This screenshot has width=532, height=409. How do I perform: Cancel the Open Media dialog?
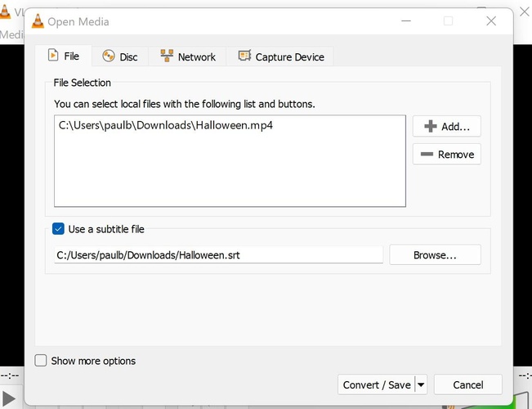coord(468,384)
